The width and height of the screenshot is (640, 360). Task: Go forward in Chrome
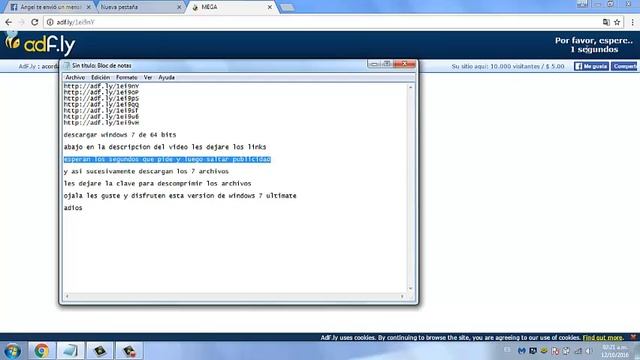[21, 22]
